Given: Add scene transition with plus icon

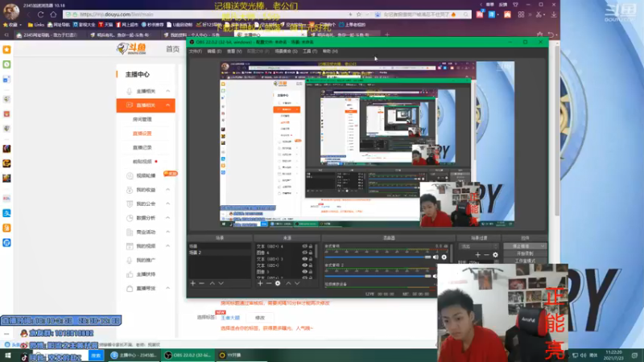Looking at the screenshot, I should [477, 255].
